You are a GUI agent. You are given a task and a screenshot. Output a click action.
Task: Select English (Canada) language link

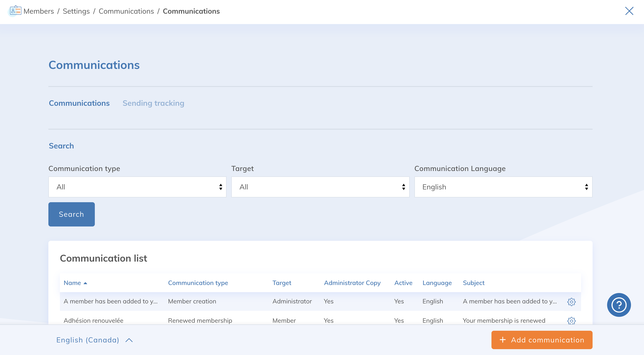coord(88,340)
